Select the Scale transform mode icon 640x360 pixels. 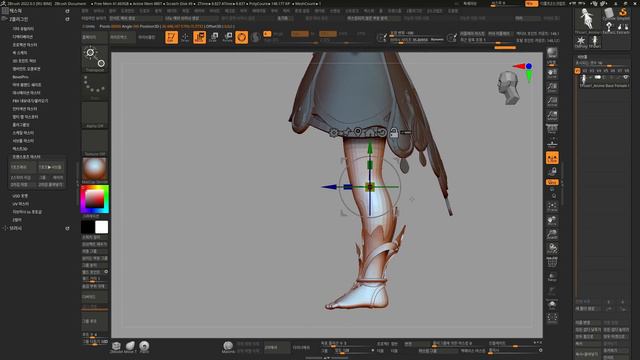tap(213, 37)
